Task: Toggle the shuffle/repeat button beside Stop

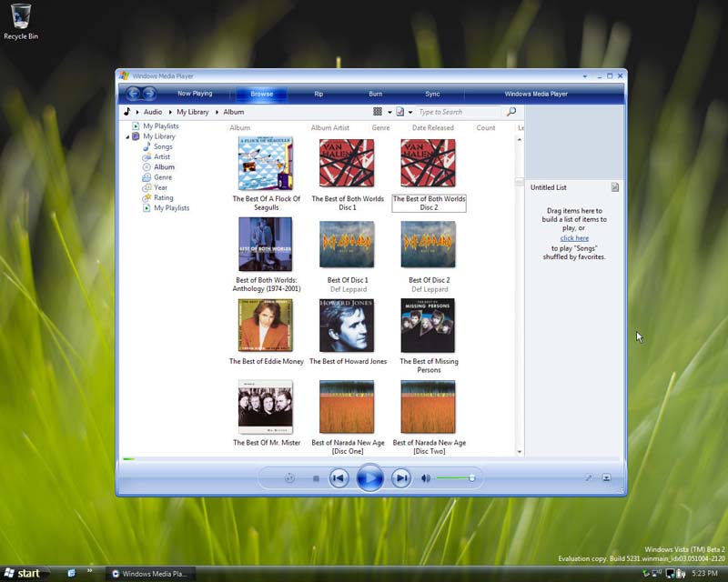Action: coord(289,478)
